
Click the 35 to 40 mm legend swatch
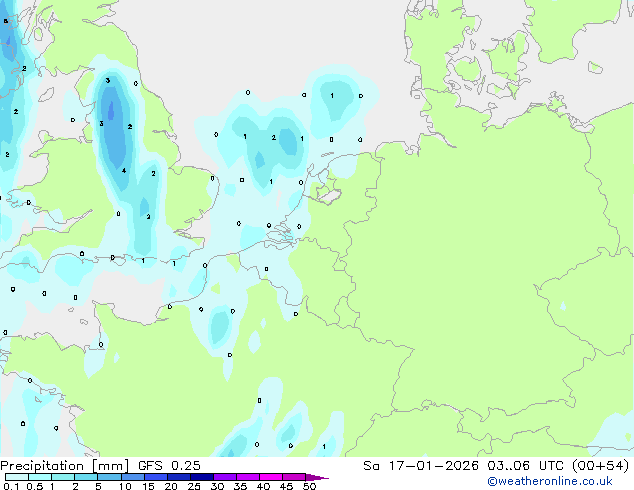tap(247, 477)
